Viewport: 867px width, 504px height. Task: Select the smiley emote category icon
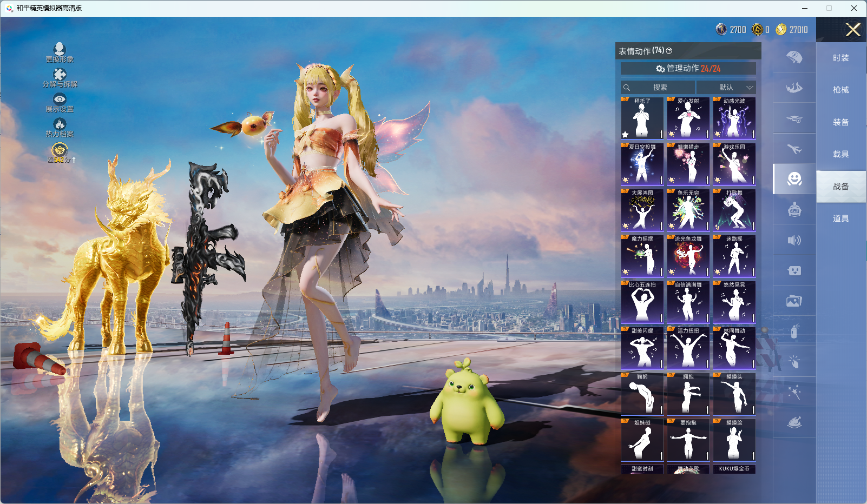794,179
